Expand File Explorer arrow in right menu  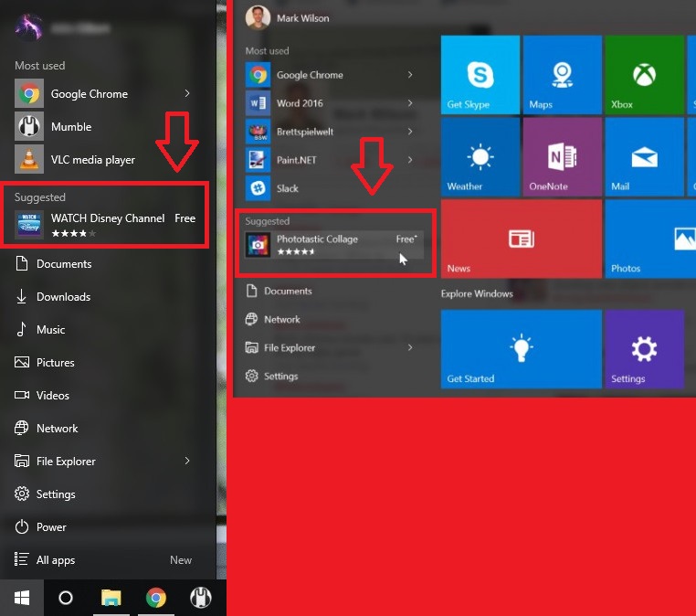pos(410,347)
